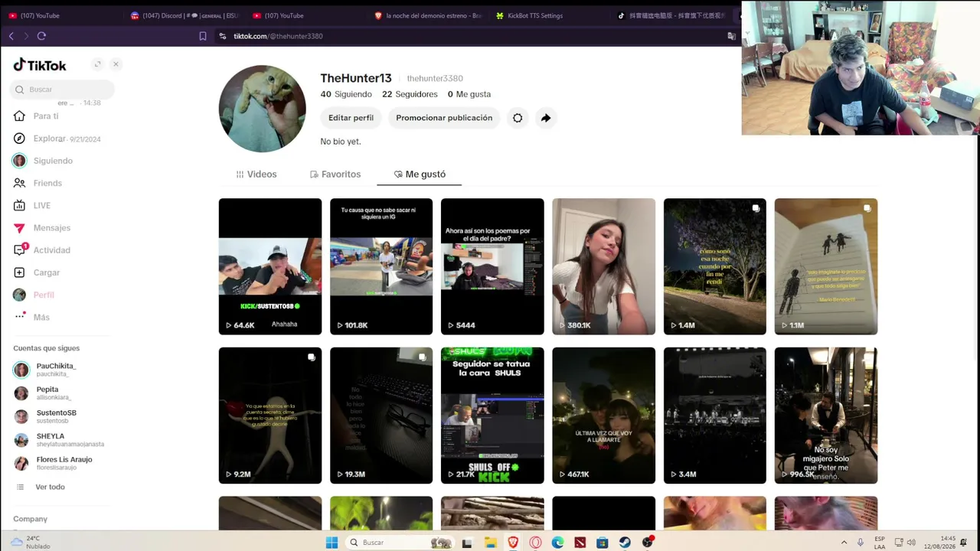Click Promocionar publicación button
This screenshot has width=980, height=551.
click(444, 118)
